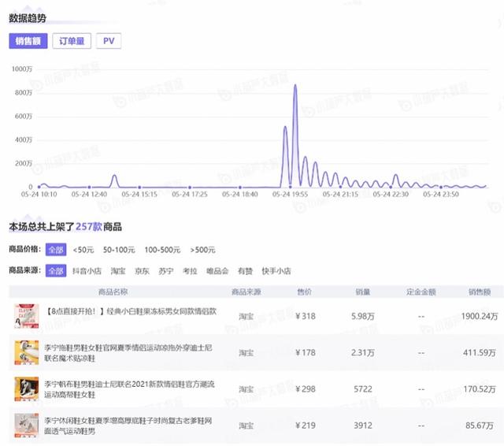Filter source by 考拉
Viewport: 504px width, 446px height.
point(190,271)
